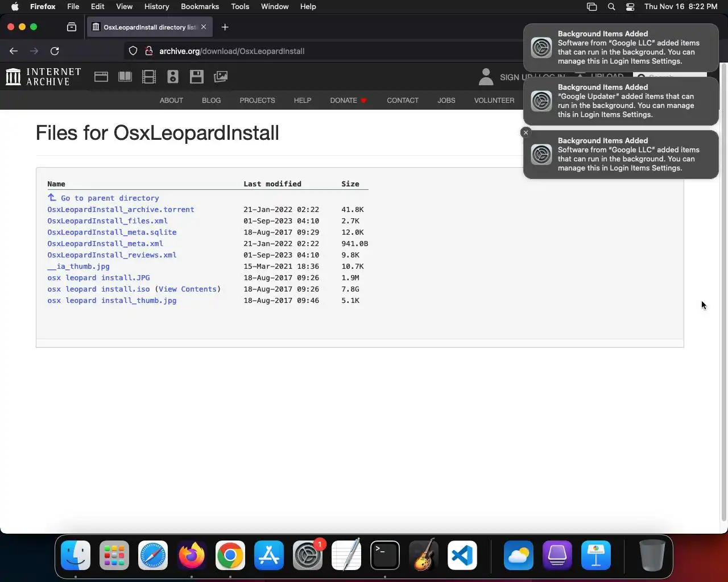Open the Bookmarks menu
Image resolution: width=728 pixels, height=582 pixels.
pyautogui.click(x=200, y=7)
